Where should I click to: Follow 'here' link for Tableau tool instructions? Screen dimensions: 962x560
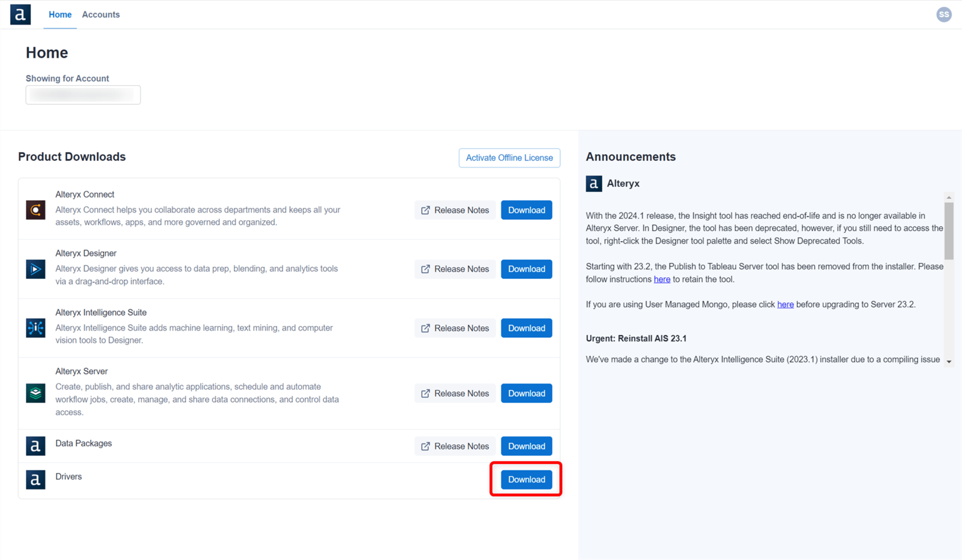click(x=662, y=279)
